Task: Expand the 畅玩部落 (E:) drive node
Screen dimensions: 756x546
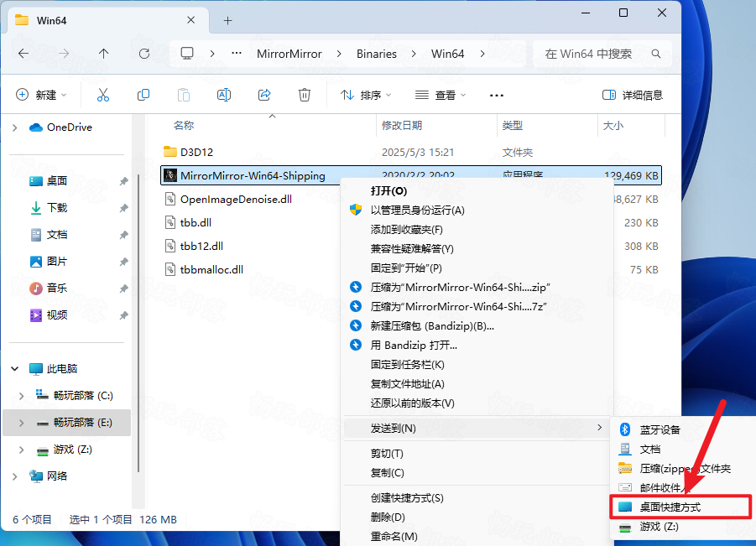Action: [x=21, y=423]
